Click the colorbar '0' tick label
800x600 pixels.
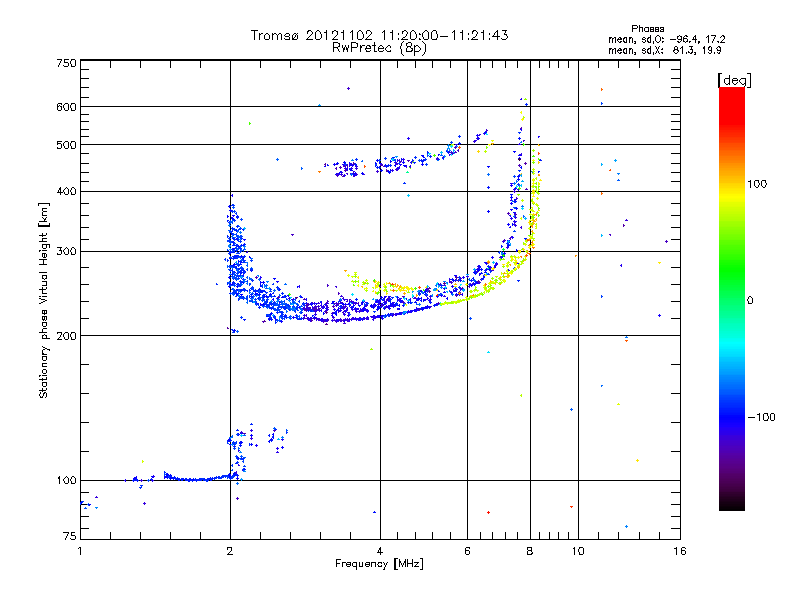pyautogui.click(x=750, y=301)
